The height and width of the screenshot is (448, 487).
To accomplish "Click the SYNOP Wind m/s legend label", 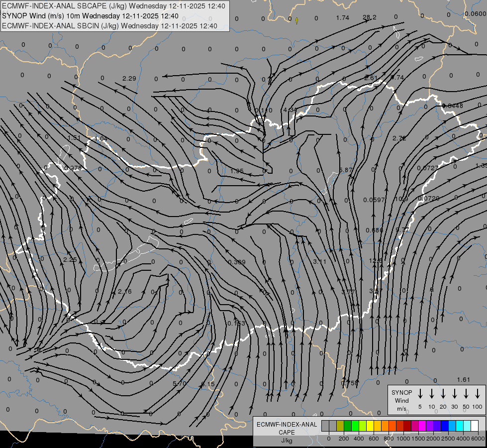I will point(401,400).
